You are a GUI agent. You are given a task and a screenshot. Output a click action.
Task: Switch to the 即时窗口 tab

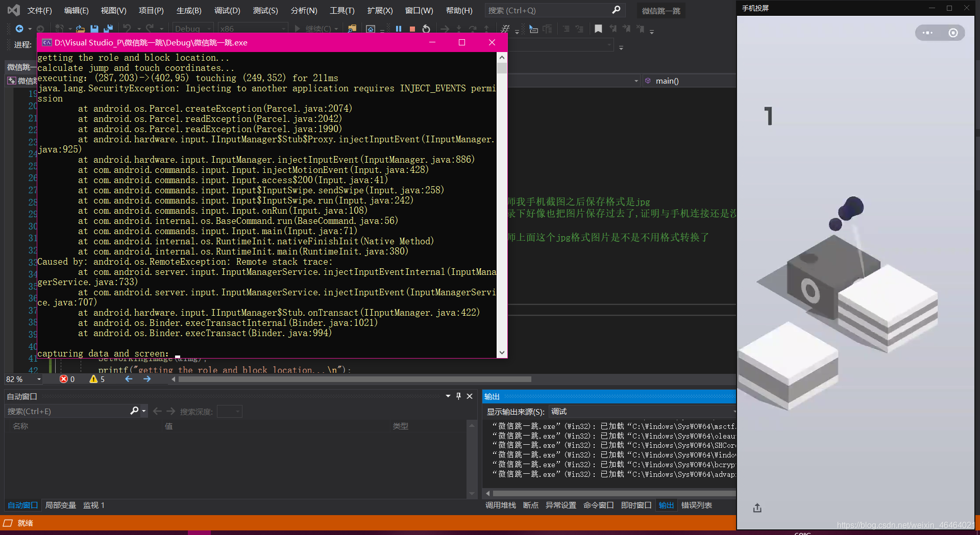click(x=636, y=505)
